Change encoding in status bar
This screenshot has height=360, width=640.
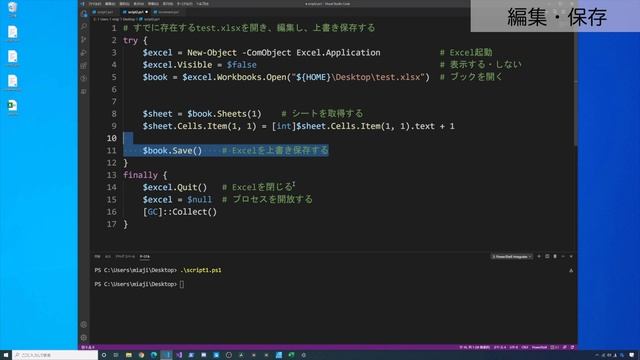click(x=513, y=347)
